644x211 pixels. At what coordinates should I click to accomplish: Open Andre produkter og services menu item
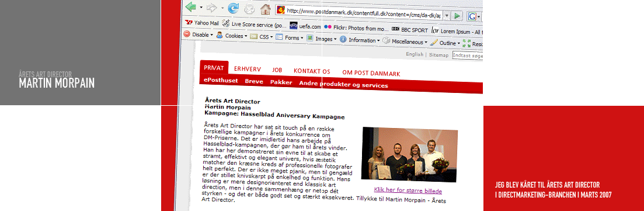343,85
